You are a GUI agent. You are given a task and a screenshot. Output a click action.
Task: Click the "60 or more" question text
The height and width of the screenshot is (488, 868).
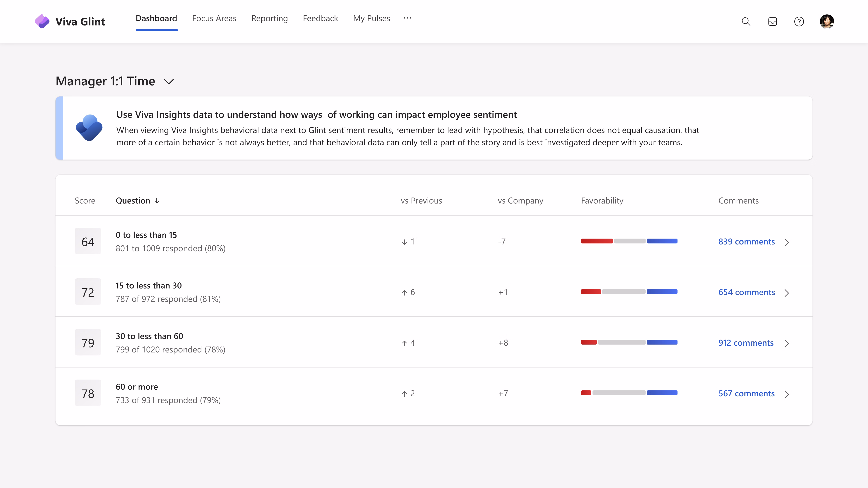click(137, 387)
